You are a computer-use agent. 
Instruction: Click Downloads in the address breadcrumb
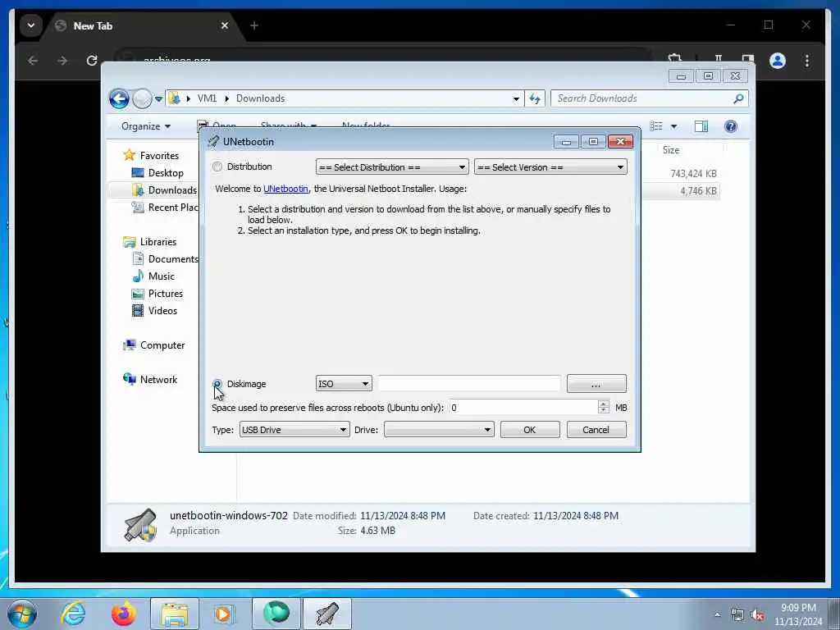[x=260, y=98]
